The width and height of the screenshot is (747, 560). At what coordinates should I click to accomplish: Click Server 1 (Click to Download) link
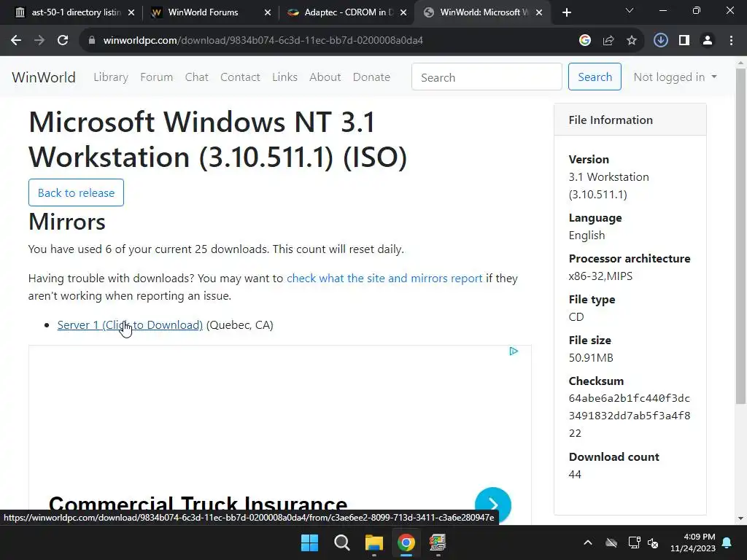[x=130, y=325]
